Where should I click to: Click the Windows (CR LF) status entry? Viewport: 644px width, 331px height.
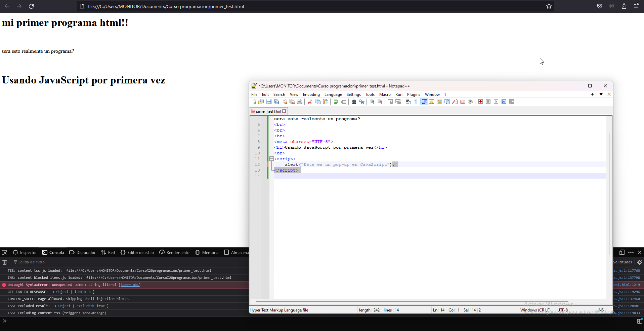tap(535, 310)
